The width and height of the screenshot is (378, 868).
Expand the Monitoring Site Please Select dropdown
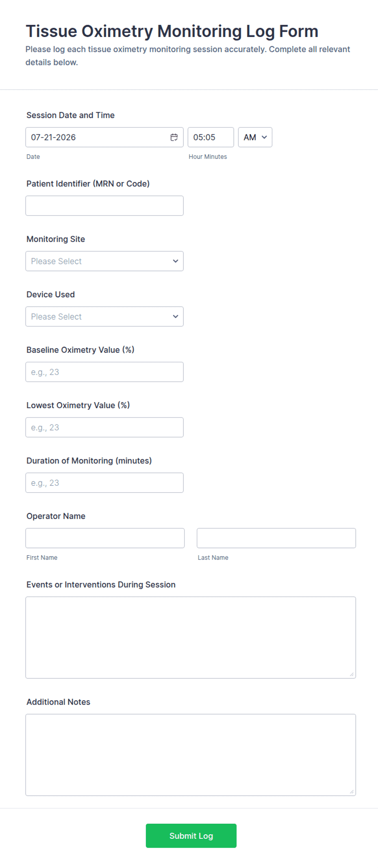(x=104, y=261)
